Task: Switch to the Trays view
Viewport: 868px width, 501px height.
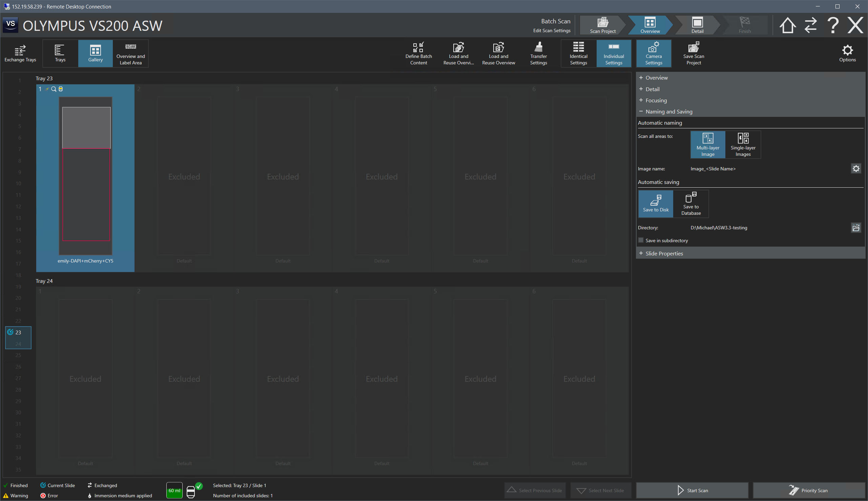Action: pos(60,53)
